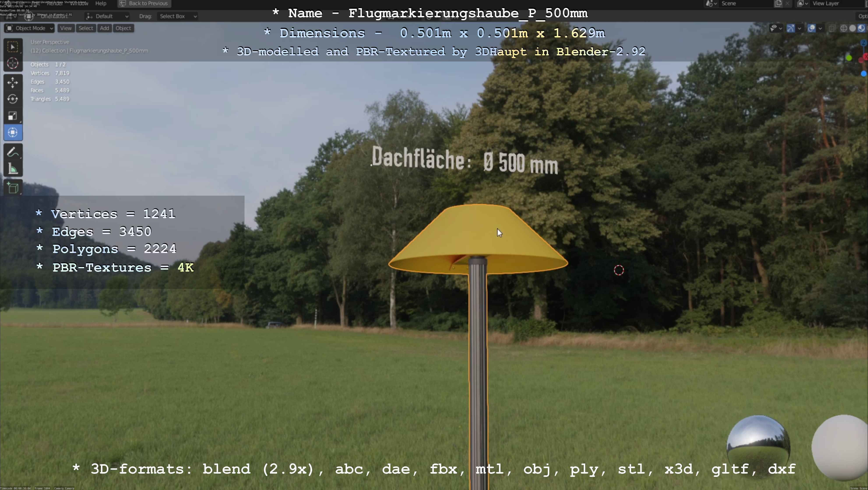Choose the Move tool
This screenshot has width=868, height=490.
click(x=13, y=83)
